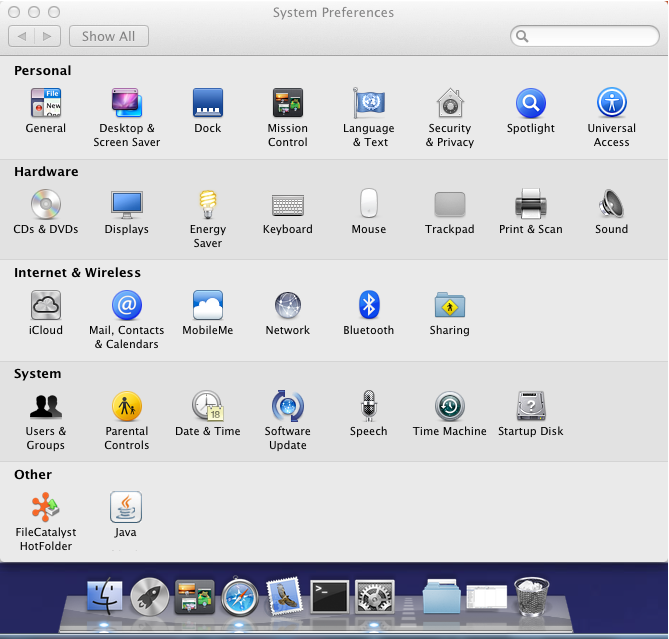Click the search field in toolbar

tap(590, 36)
